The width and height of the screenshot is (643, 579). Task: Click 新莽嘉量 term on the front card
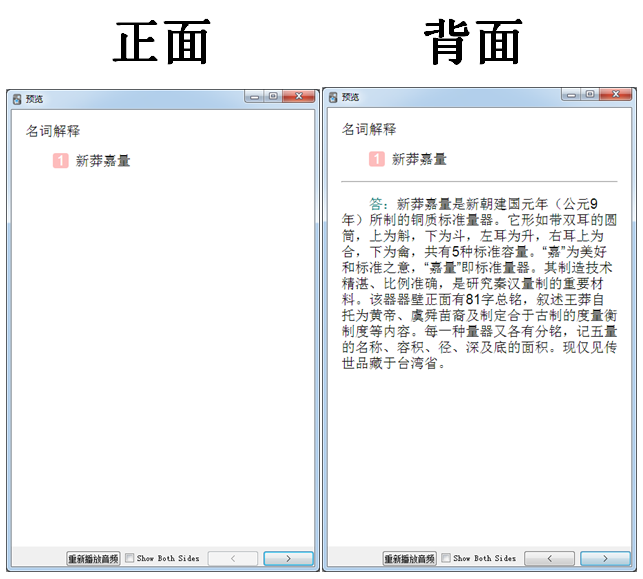[x=103, y=161]
